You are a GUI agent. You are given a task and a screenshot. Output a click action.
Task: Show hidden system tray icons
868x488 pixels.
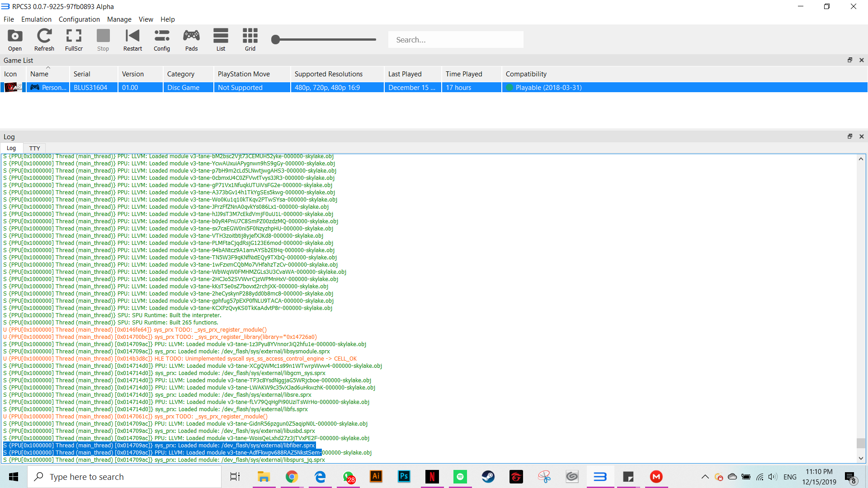point(705,477)
